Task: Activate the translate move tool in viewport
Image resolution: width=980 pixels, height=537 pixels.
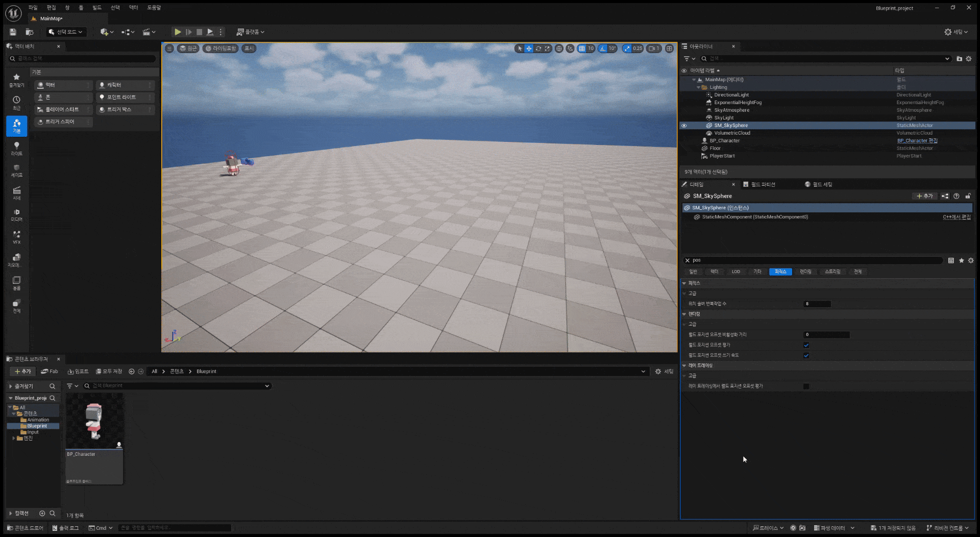Action: pyautogui.click(x=529, y=48)
